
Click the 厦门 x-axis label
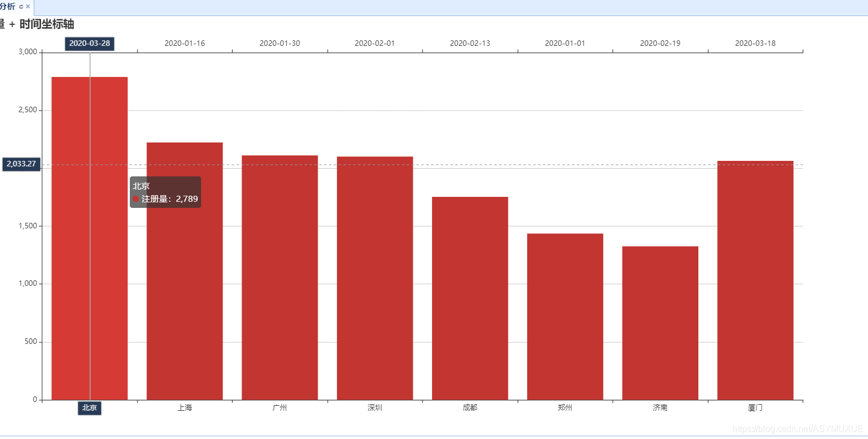point(755,407)
